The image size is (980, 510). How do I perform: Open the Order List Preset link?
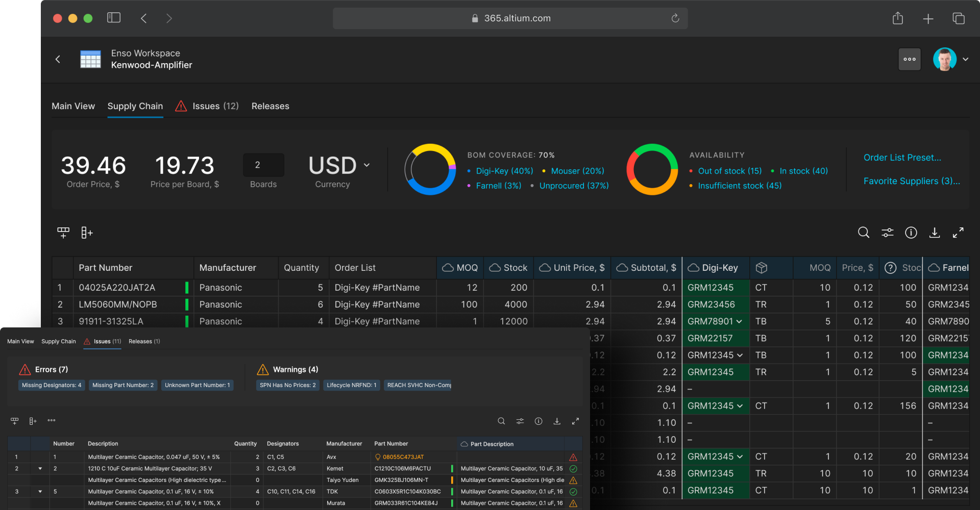pos(902,158)
